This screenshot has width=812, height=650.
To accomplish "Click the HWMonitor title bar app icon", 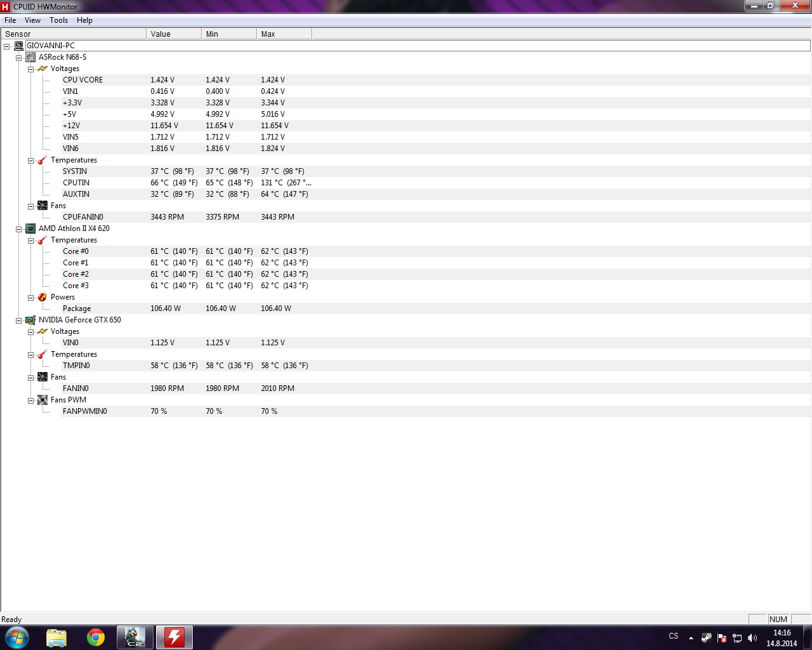I will 6,6.
